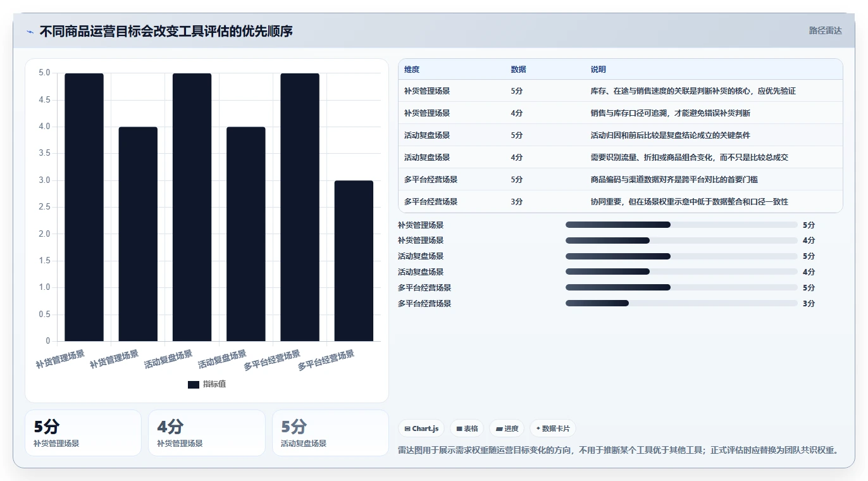Select the 进度 chip
The width and height of the screenshot is (868, 481).
coord(507,428)
